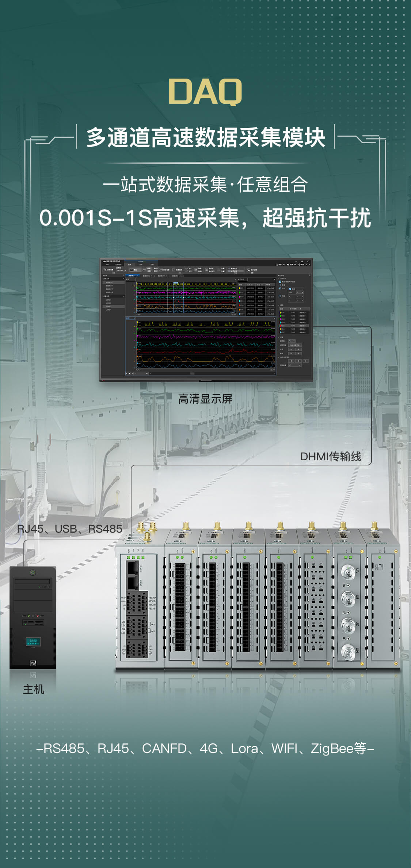Screen dimensions: 411x868
Task: Click the plus zoom icon in right panel
Action: tap(298, 349)
